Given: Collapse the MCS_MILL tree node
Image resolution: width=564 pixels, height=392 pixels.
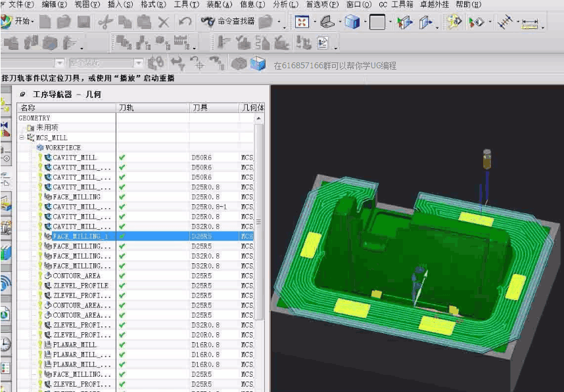Looking at the screenshot, I should coord(22,138).
